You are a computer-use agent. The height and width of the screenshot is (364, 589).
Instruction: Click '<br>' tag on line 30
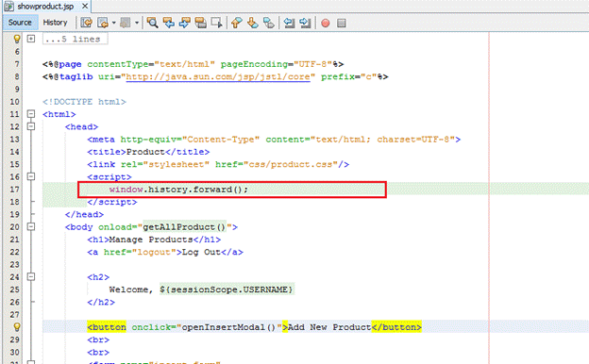point(98,353)
